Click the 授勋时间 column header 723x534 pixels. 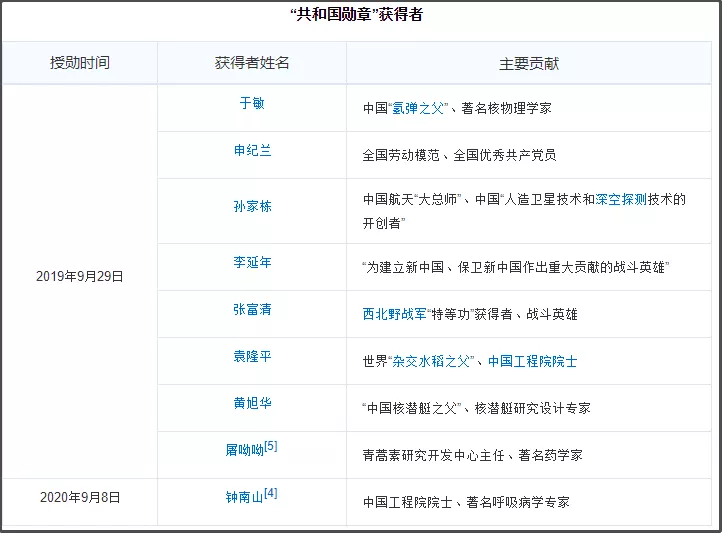(x=80, y=63)
